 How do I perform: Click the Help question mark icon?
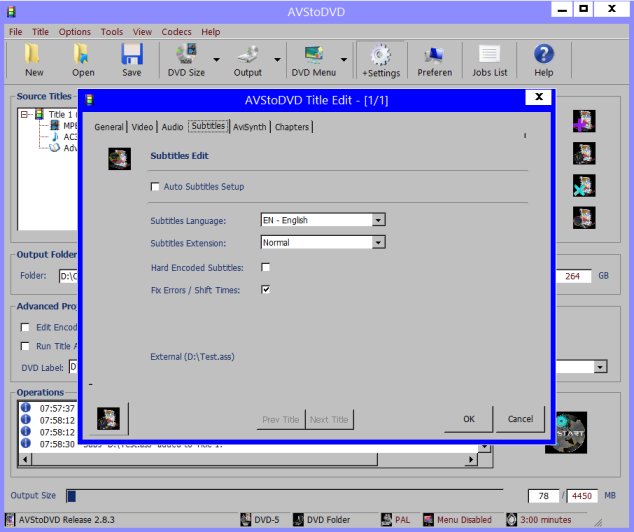tap(543, 54)
